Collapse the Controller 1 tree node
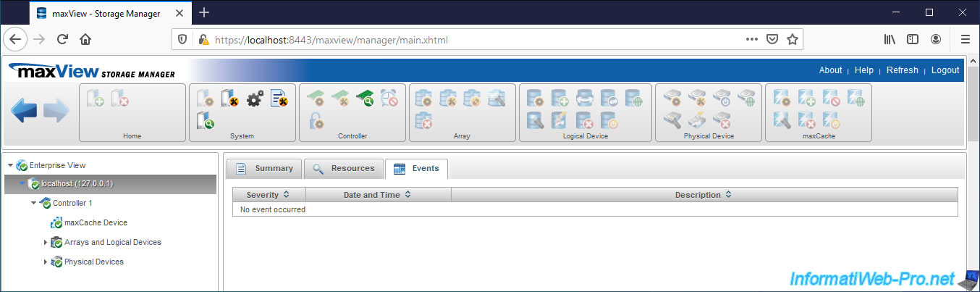Viewport: 980px width, 292px height. (33, 204)
